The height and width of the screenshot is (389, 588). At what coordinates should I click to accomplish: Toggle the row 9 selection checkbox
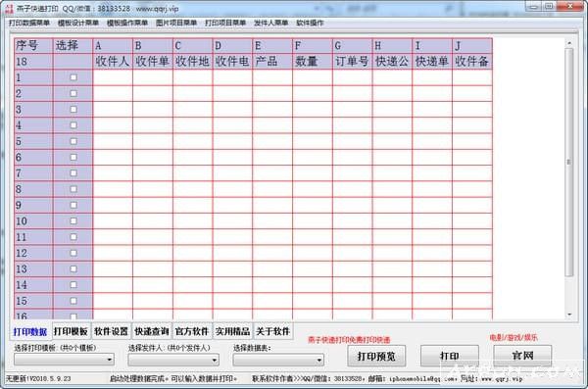tap(73, 205)
